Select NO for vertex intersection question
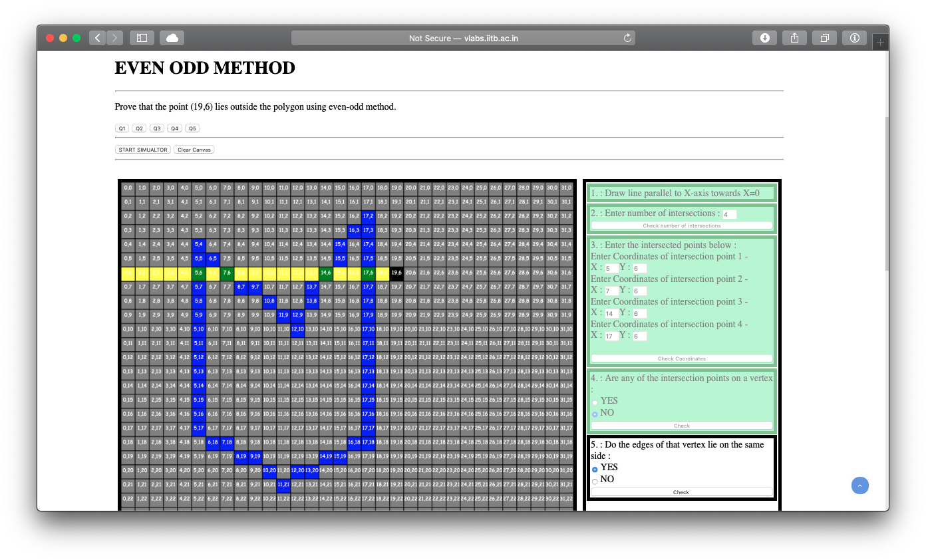This screenshot has height=560, width=926. 595,414
